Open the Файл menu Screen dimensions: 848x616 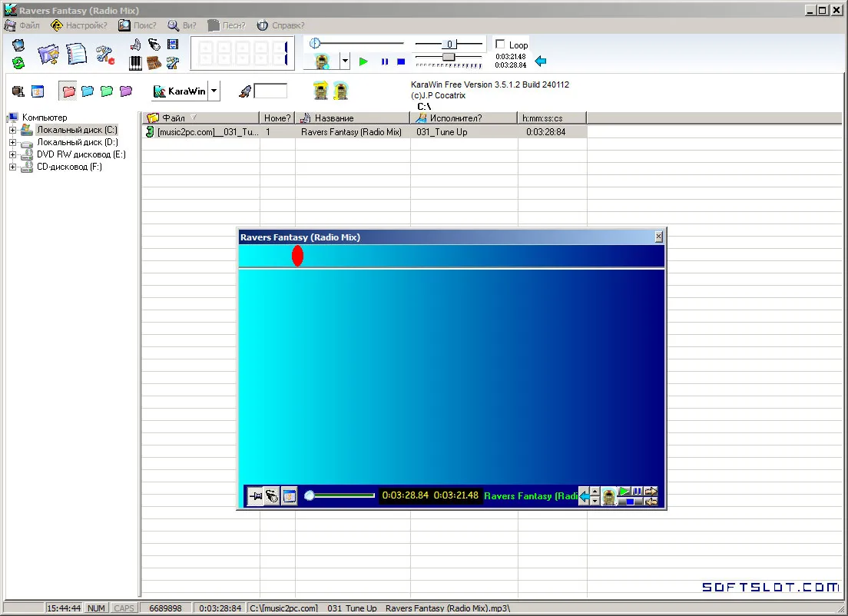coord(23,25)
